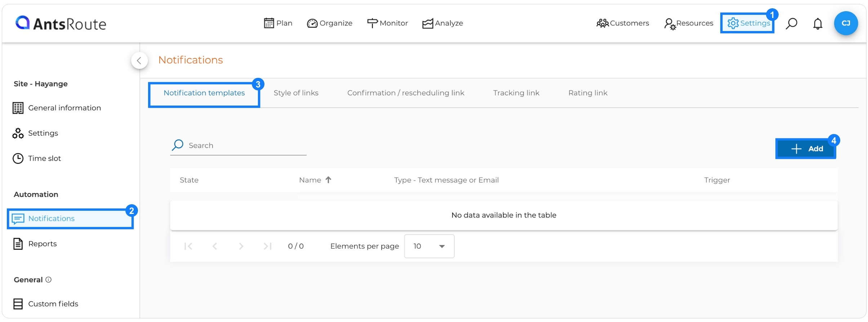Open Custom fields in sidebar
Image resolution: width=868 pixels, height=322 pixels.
(46, 304)
